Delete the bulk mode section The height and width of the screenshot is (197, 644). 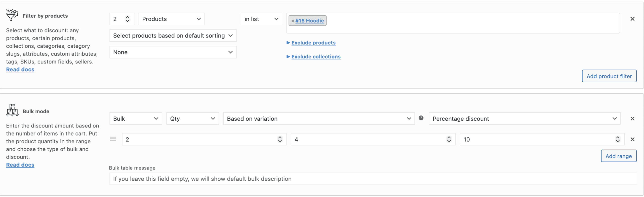pyautogui.click(x=632, y=119)
